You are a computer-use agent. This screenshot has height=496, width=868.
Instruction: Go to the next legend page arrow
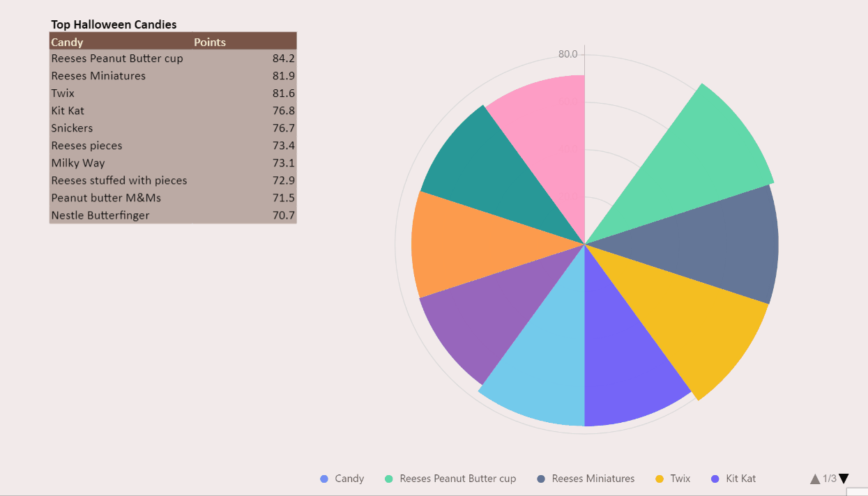coord(844,479)
